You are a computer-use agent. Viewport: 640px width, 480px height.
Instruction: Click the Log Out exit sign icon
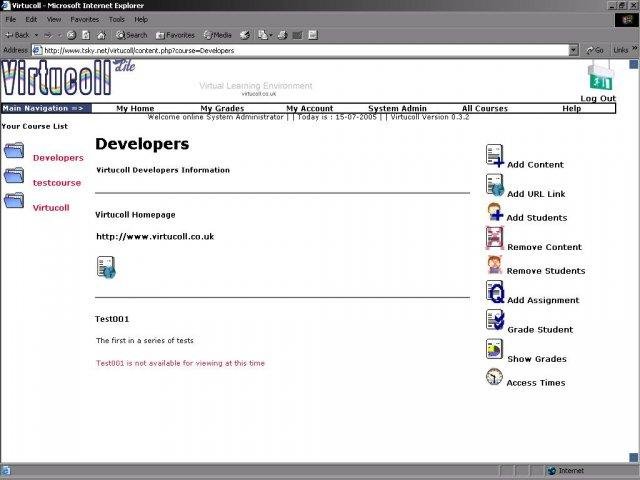click(600, 76)
